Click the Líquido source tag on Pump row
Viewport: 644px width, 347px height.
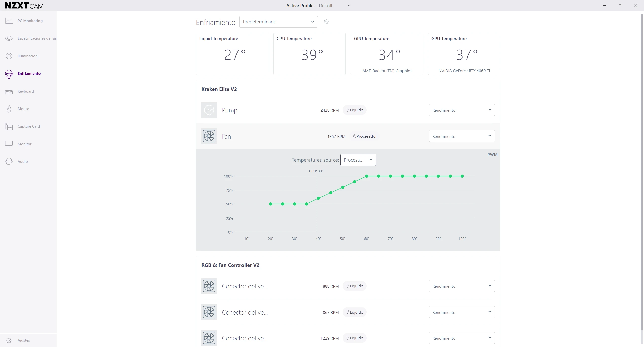coord(355,110)
